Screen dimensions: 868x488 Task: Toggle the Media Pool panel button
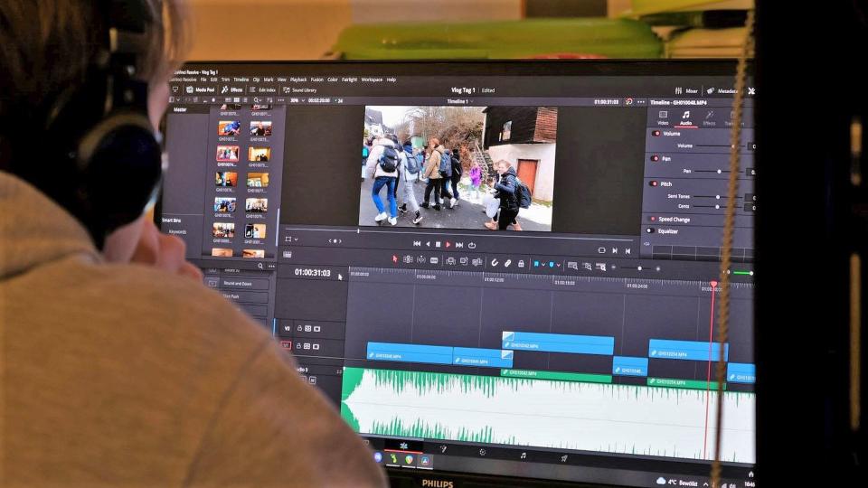[201, 89]
